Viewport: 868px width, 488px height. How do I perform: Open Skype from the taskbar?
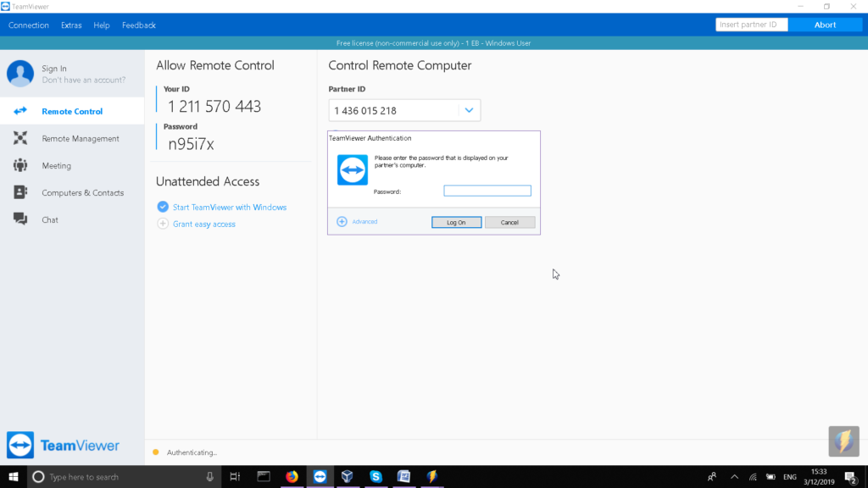pos(376,476)
